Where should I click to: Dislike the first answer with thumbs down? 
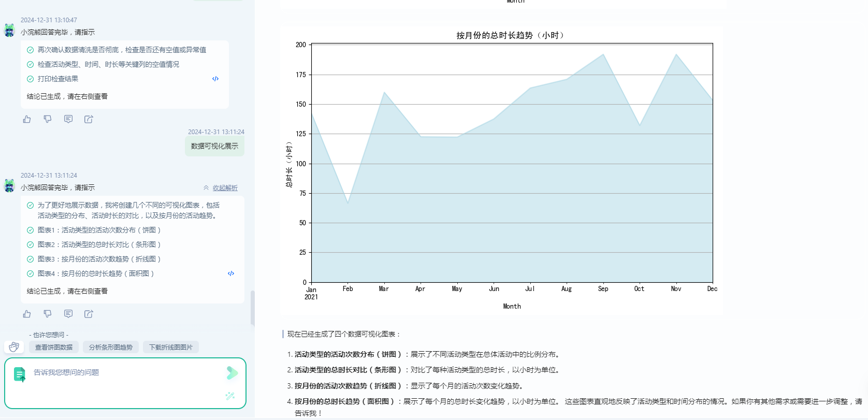(x=48, y=119)
